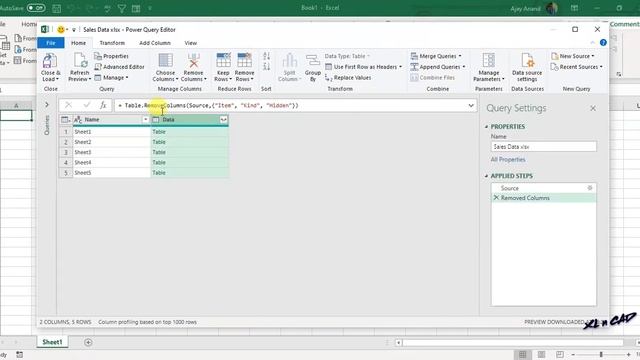The height and width of the screenshot is (360, 640).
Task: Click the Manage Parameters icon
Action: [x=489, y=61]
